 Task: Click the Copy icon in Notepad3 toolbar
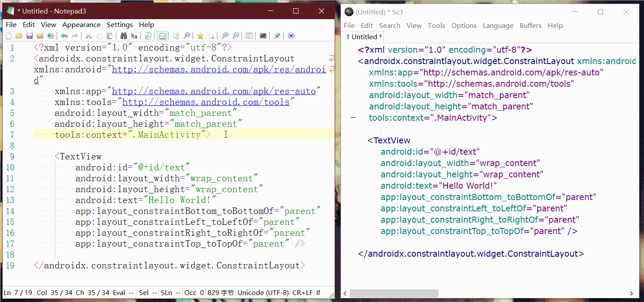99,36
